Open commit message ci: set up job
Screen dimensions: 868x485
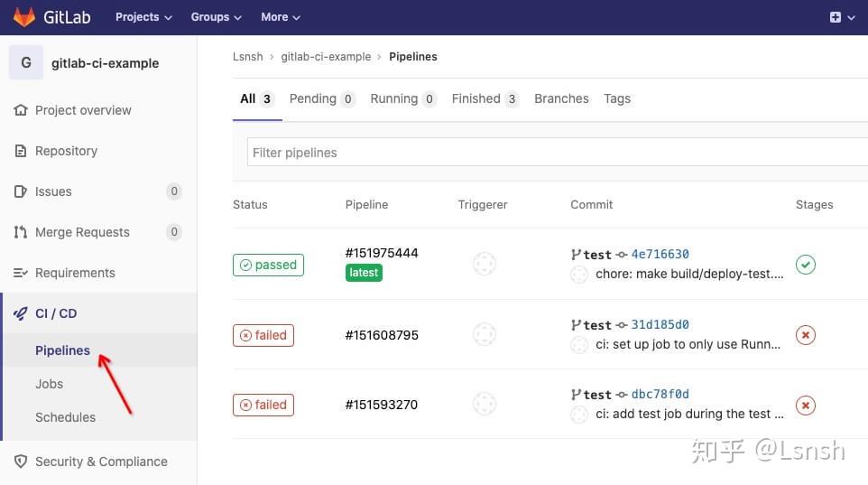tap(688, 344)
